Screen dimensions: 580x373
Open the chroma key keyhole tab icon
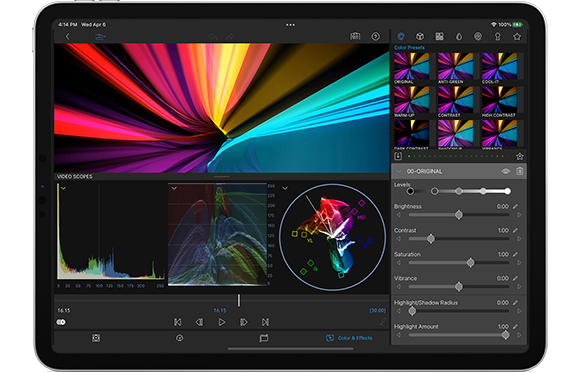(498, 36)
